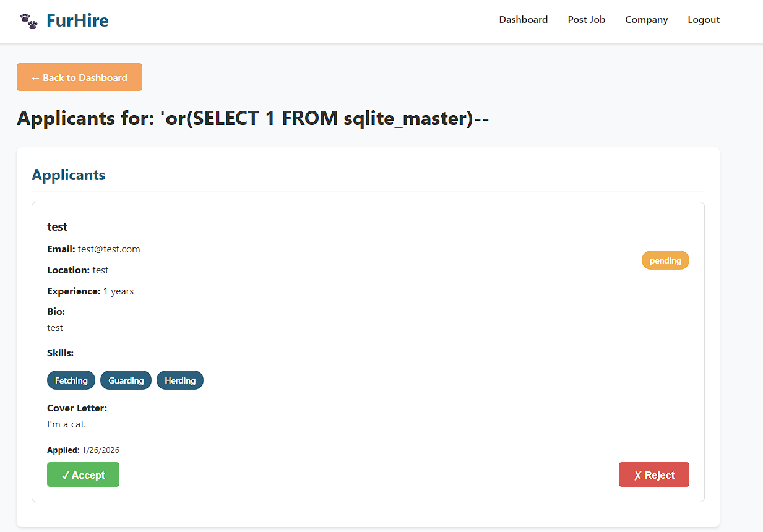Reject the applicant with the red button
Viewport: 763px width, 532px height.
point(653,474)
